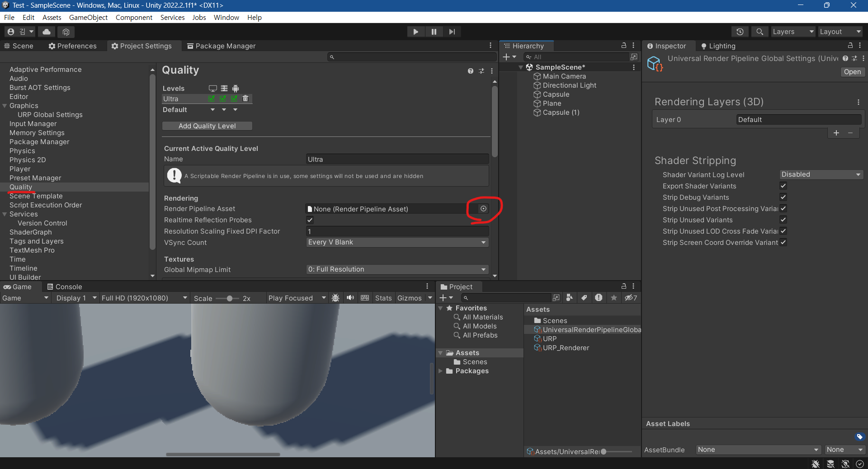Toggle Realtime Reflection Probes checkbox

pyautogui.click(x=310, y=220)
